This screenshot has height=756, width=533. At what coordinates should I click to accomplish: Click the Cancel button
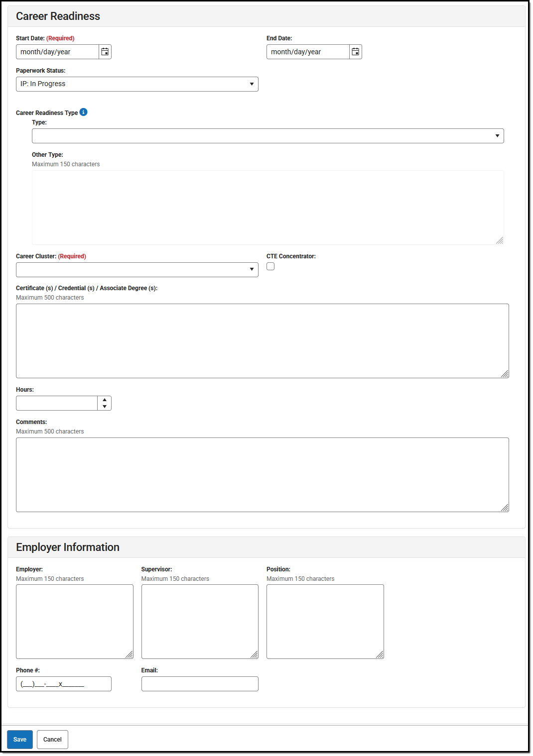52,739
